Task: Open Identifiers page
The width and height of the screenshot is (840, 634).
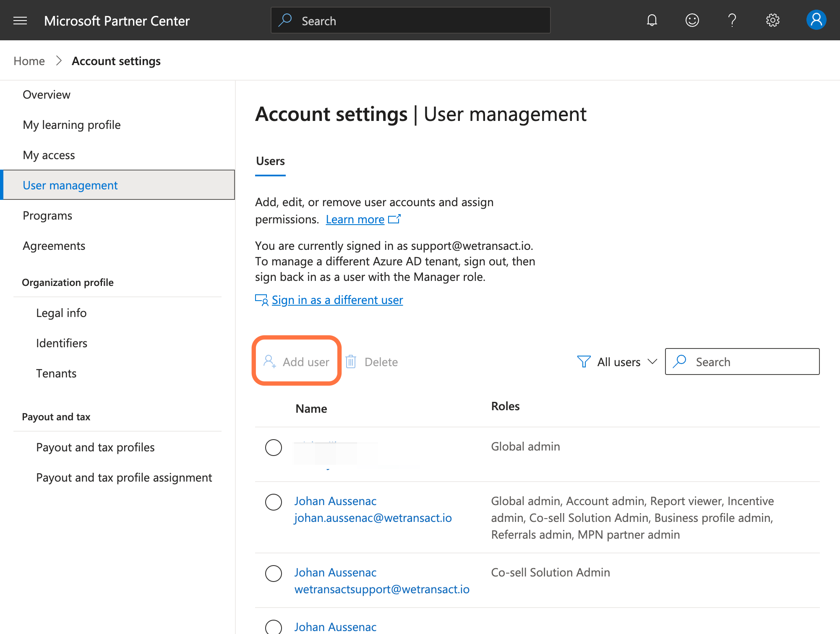Action: pos(62,343)
